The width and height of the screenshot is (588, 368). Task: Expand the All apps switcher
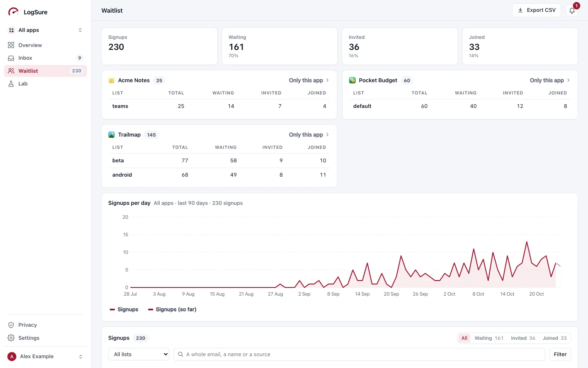(x=45, y=30)
